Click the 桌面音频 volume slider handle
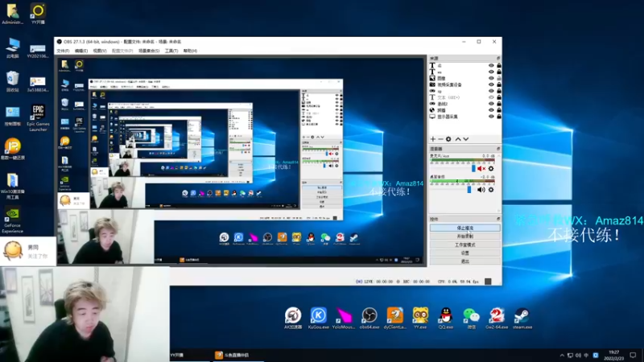Screen dimensions: 644x362 (469, 190)
